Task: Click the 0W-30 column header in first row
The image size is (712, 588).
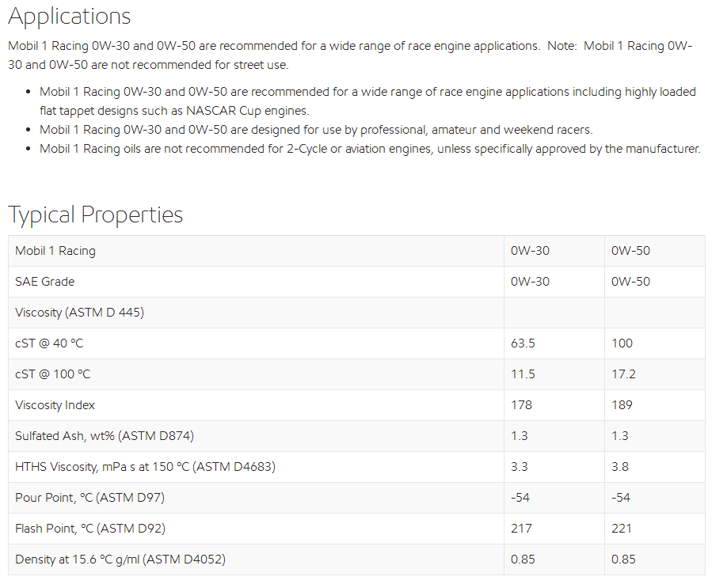Action: [x=530, y=251]
